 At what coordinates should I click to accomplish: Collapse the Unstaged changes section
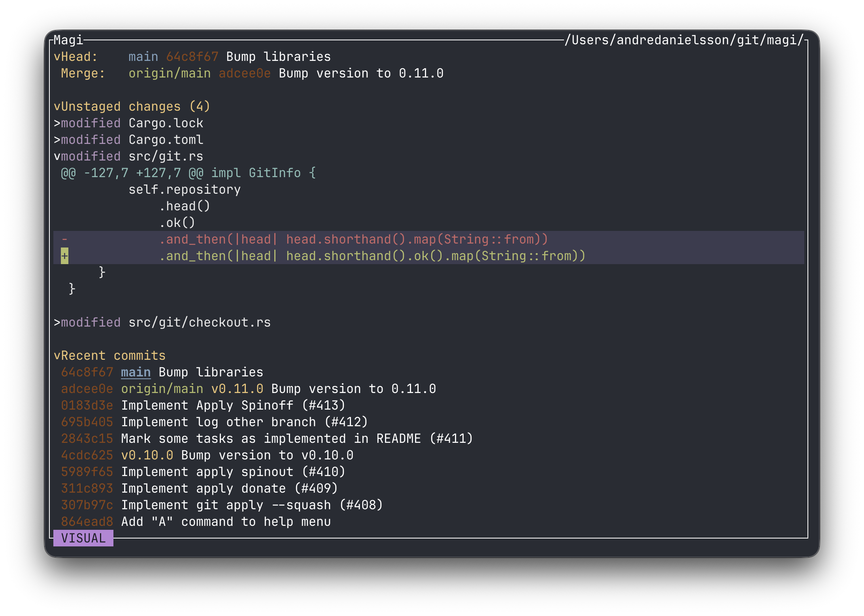[57, 107]
